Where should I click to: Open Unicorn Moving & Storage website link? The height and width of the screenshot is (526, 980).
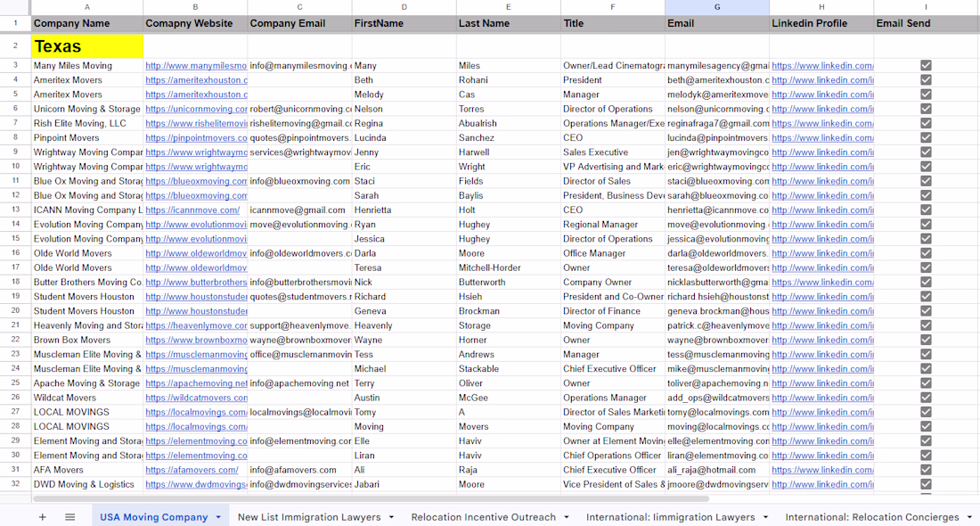pos(196,109)
